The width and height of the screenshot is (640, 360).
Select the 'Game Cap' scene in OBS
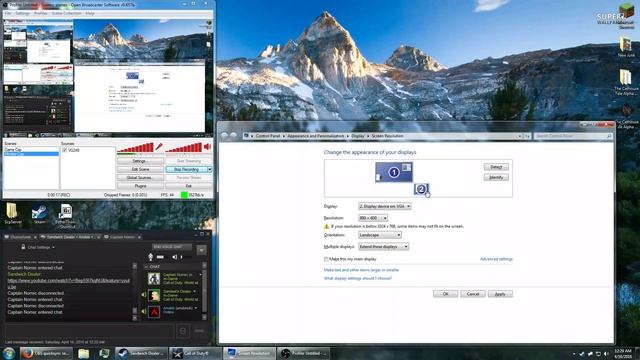13,150
